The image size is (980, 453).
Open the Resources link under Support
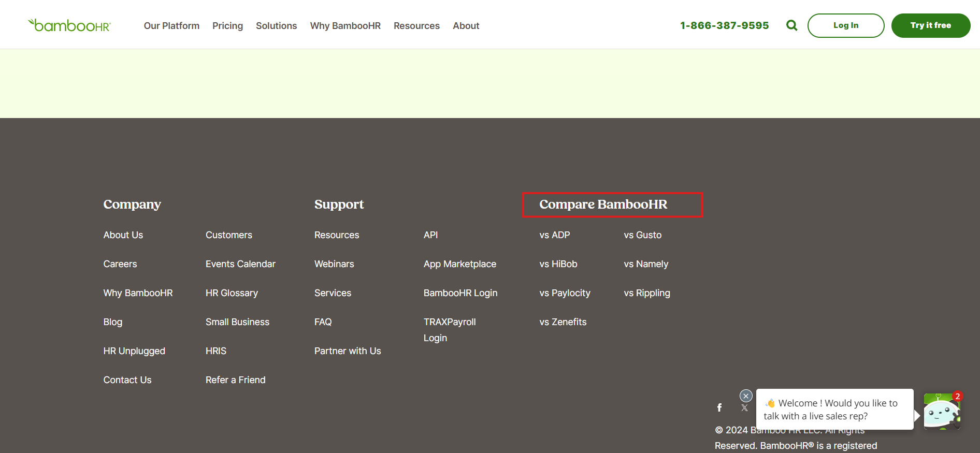click(337, 235)
